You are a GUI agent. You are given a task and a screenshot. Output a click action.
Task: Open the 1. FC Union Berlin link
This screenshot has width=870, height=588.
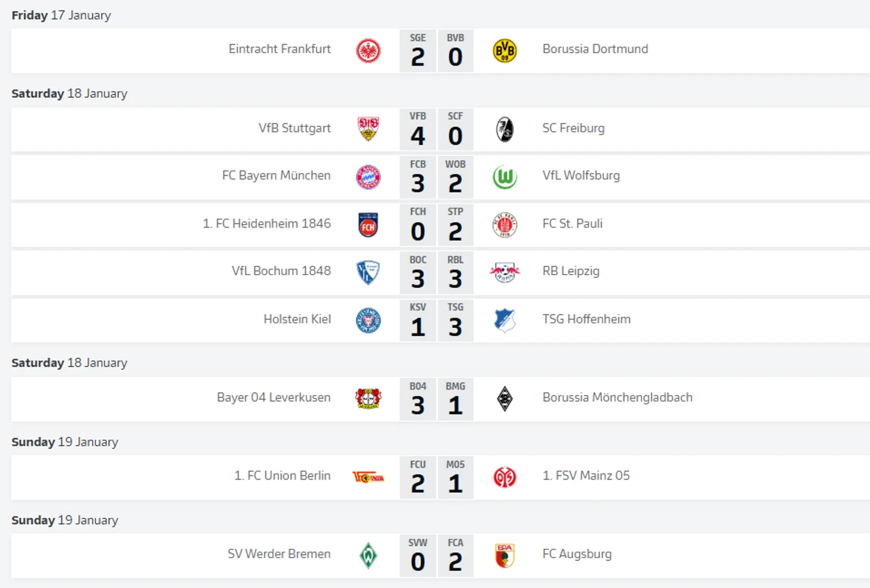pos(282,476)
